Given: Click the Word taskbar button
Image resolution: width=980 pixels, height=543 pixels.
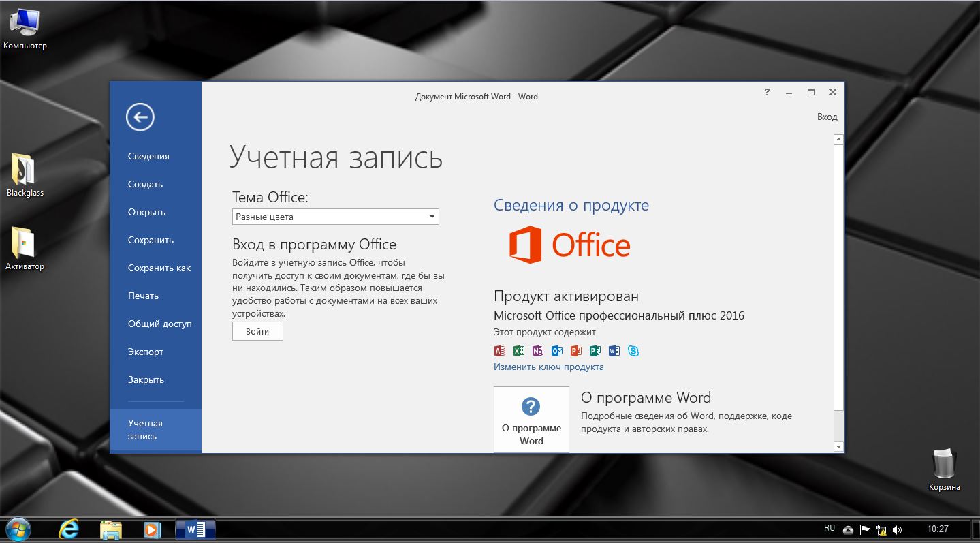Looking at the screenshot, I should (195, 529).
